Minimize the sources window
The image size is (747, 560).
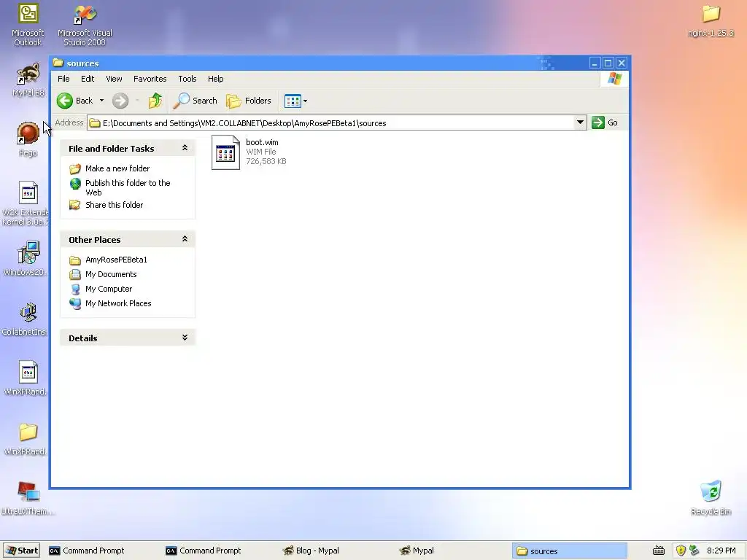tap(595, 63)
